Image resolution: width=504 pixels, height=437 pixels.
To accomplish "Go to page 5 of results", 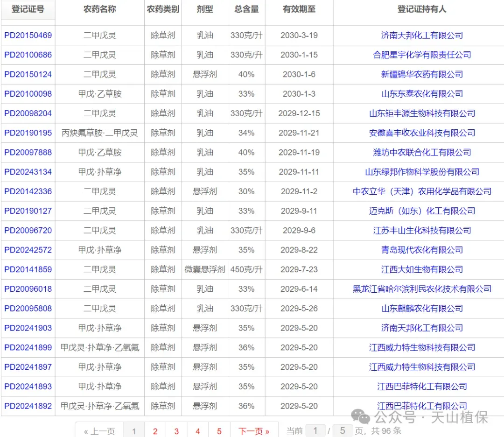I will click(219, 431).
